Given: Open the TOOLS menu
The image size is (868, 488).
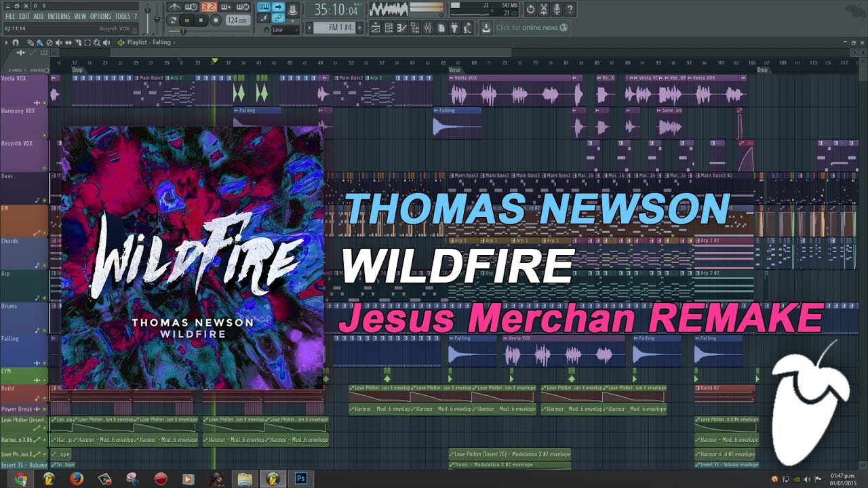Looking at the screenshot, I should tap(123, 16).
